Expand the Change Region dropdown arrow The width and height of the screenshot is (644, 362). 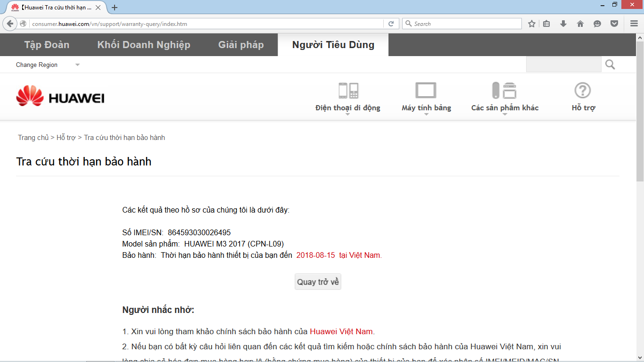click(x=78, y=65)
